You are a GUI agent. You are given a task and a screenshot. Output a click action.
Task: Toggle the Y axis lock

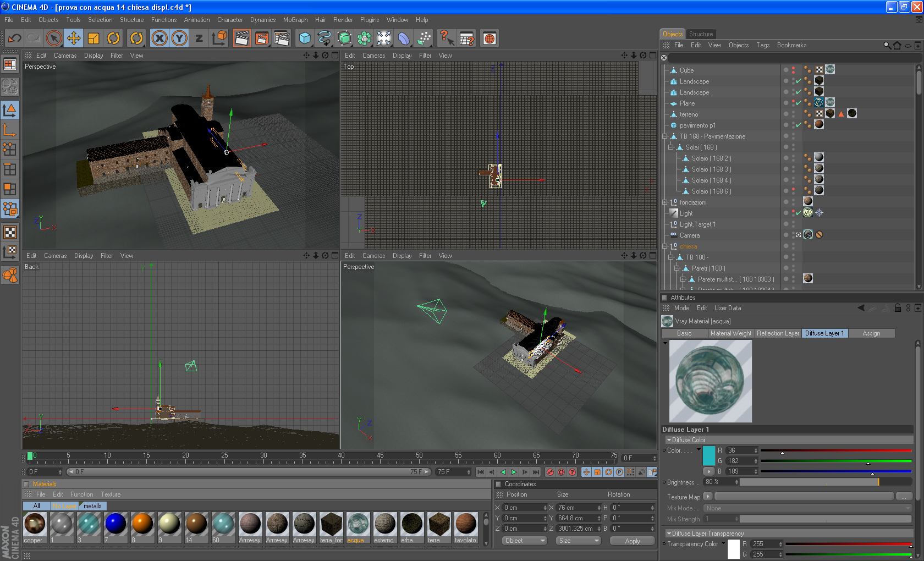(179, 38)
